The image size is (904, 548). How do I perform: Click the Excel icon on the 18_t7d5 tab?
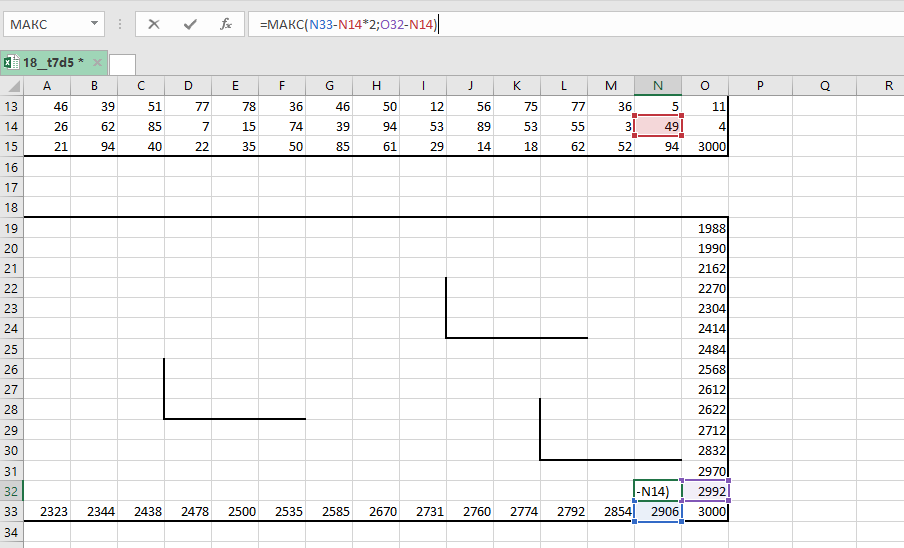point(9,63)
